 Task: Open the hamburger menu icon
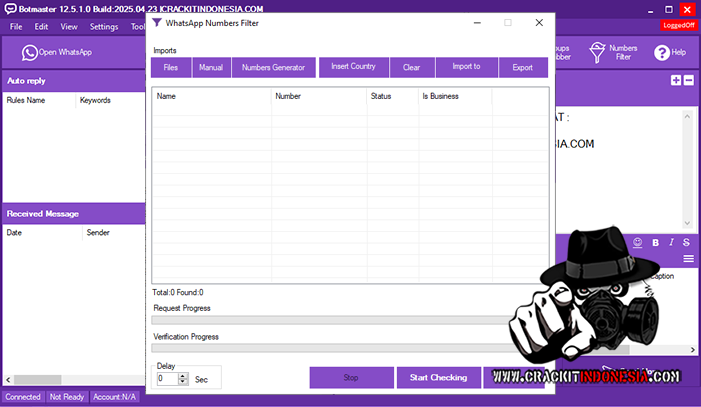(x=688, y=258)
